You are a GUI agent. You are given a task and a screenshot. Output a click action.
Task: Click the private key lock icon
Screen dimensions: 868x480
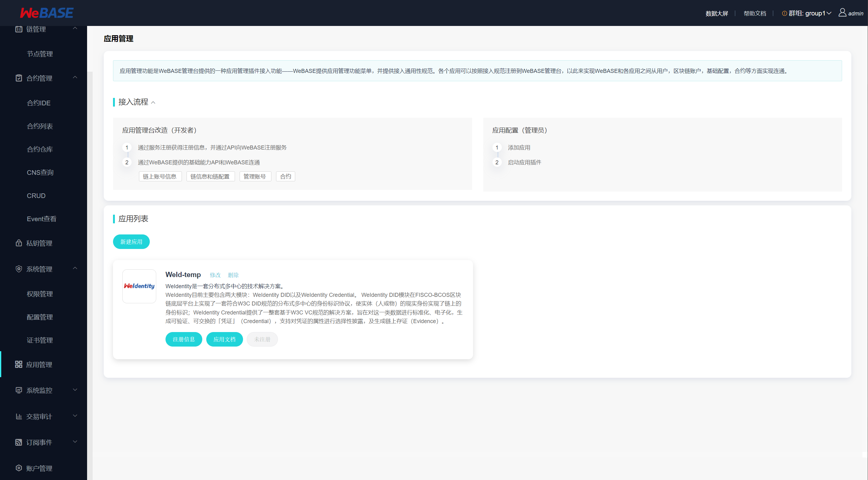coord(19,243)
